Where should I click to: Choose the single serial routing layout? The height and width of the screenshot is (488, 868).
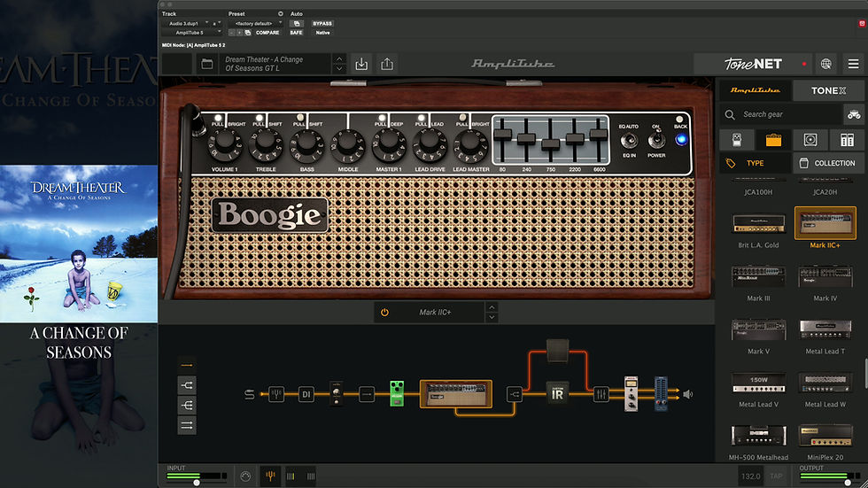(x=187, y=365)
